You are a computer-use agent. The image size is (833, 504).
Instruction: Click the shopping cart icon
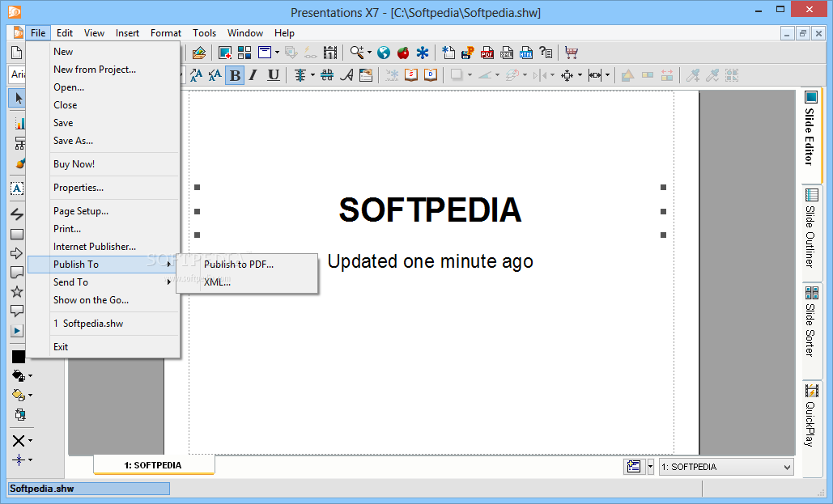(x=572, y=53)
